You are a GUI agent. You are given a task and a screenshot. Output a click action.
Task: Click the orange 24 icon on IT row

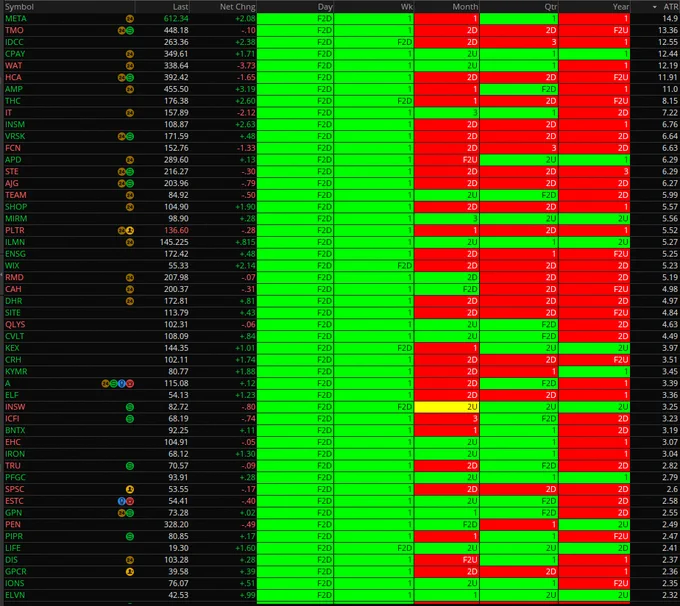point(130,113)
